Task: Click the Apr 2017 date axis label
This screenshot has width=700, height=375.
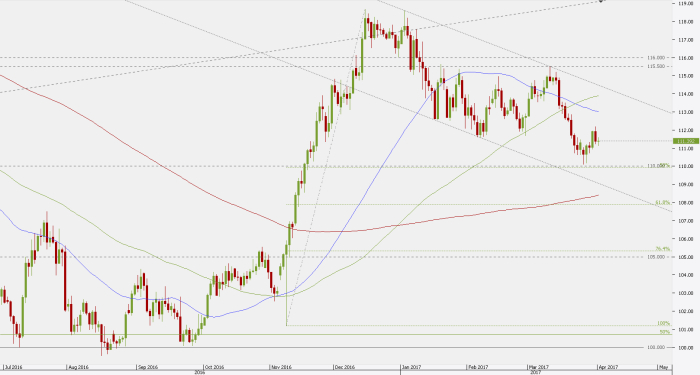Action: (x=608, y=367)
